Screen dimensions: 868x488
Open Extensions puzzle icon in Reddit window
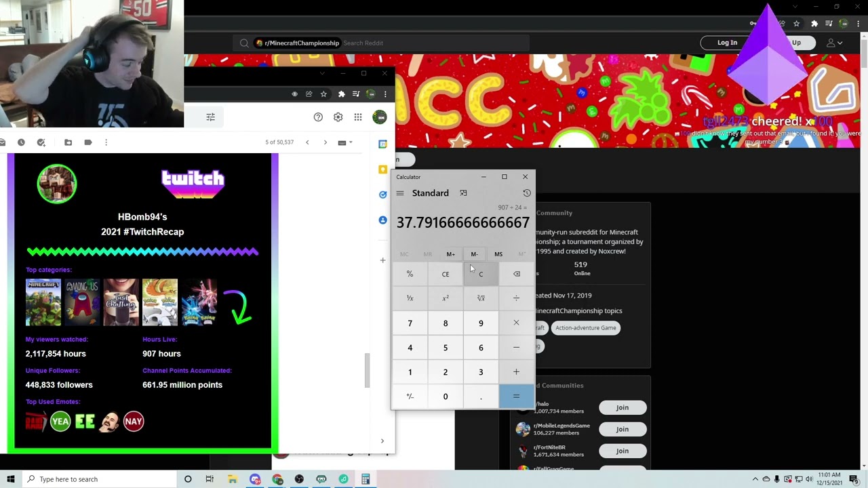pyautogui.click(x=814, y=24)
